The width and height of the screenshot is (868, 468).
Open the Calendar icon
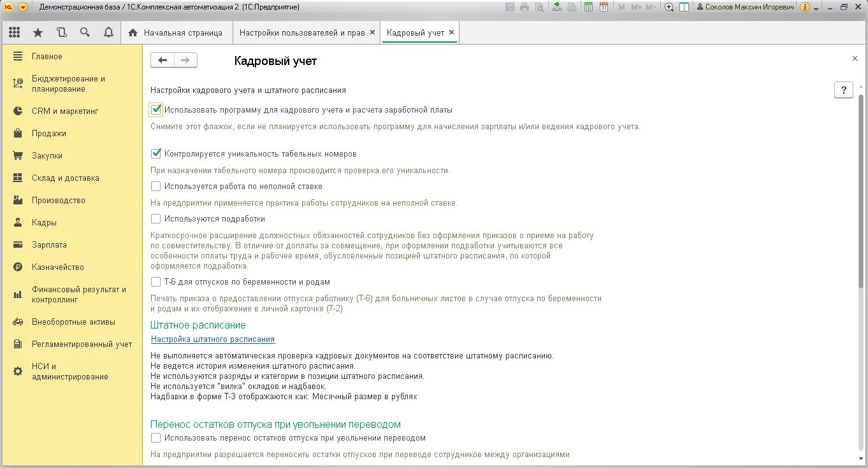(x=604, y=7)
